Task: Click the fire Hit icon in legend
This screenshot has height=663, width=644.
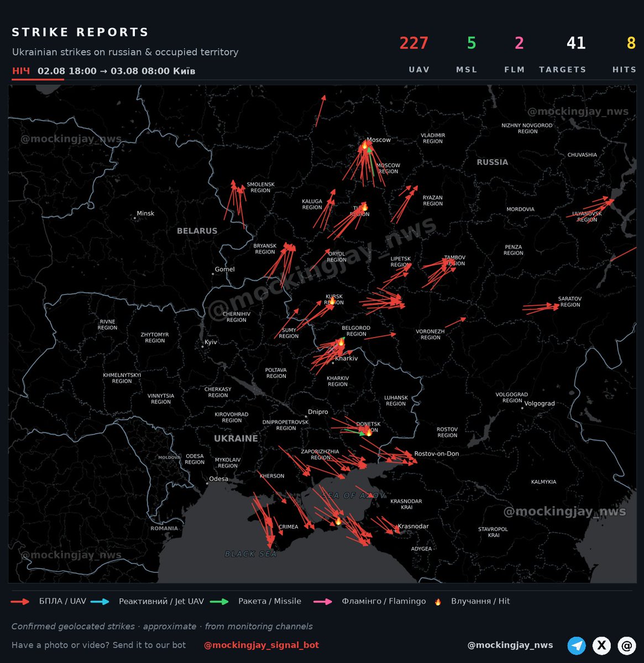Action: (x=438, y=602)
